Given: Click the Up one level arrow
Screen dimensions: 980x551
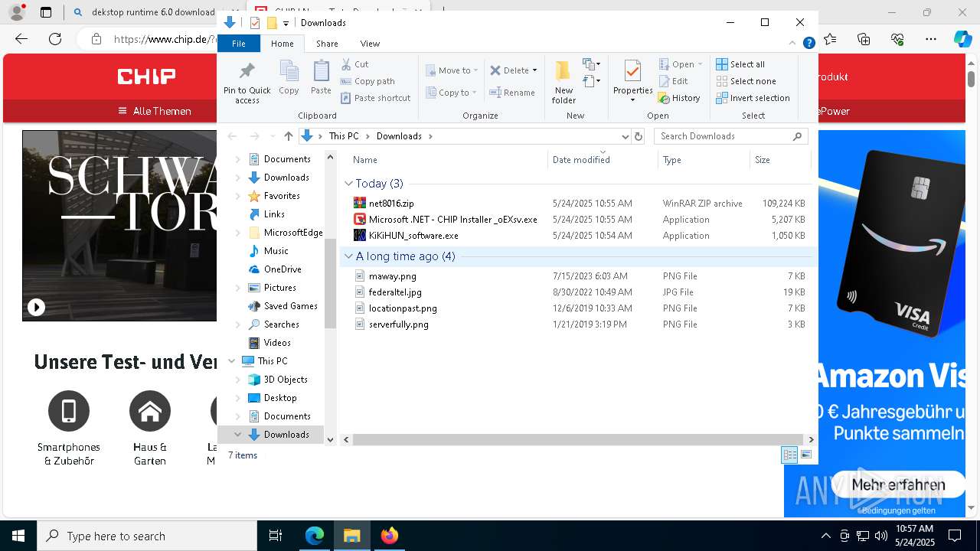Looking at the screenshot, I should click(x=288, y=136).
